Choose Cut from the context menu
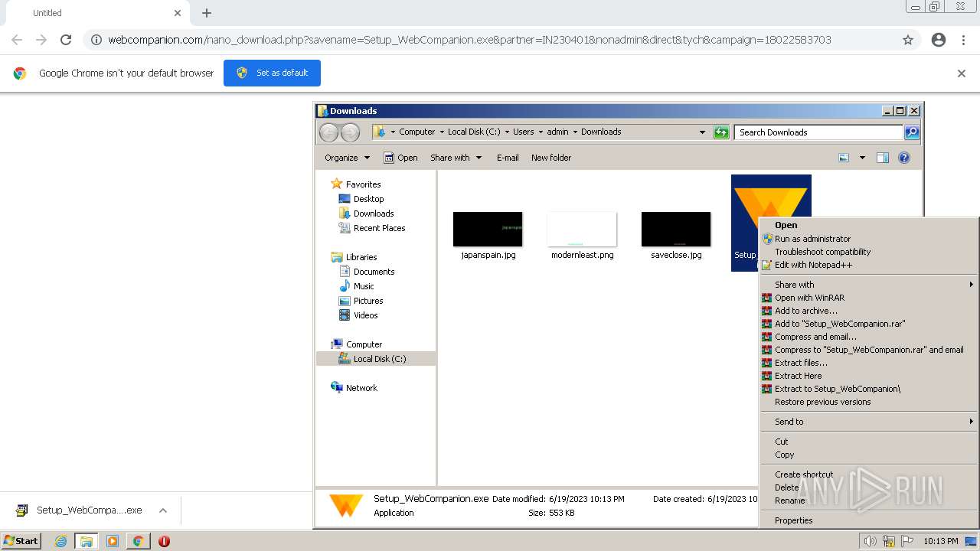 coord(869,442)
